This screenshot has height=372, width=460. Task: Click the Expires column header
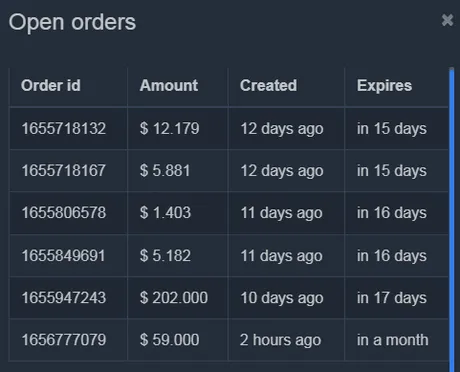click(x=384, y=85)
